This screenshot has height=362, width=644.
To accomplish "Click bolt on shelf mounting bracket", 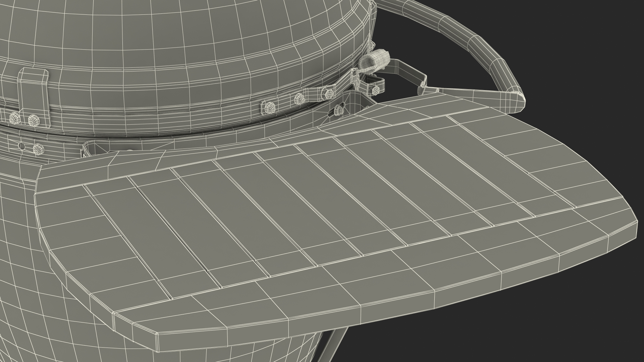I will (339, 109).
